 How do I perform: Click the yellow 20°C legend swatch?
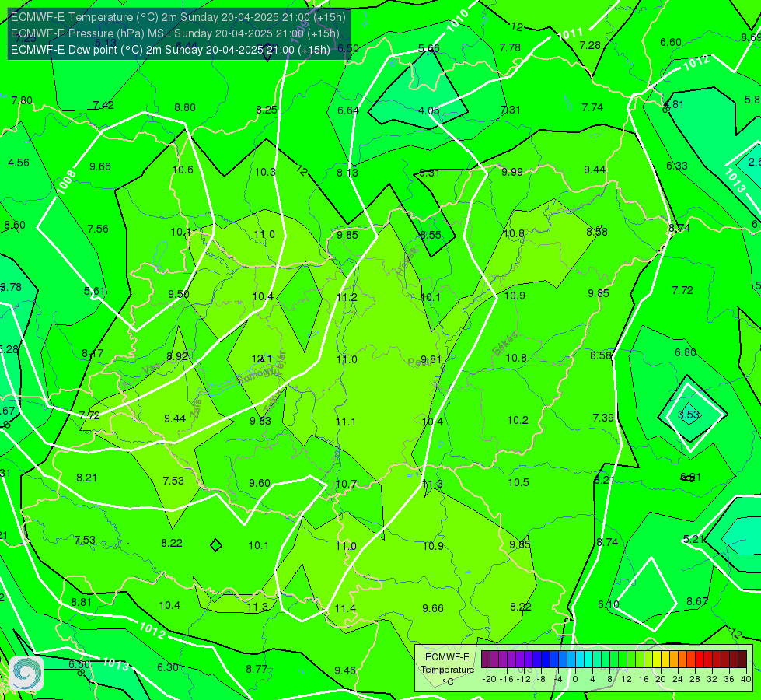(x=657, y=660)
